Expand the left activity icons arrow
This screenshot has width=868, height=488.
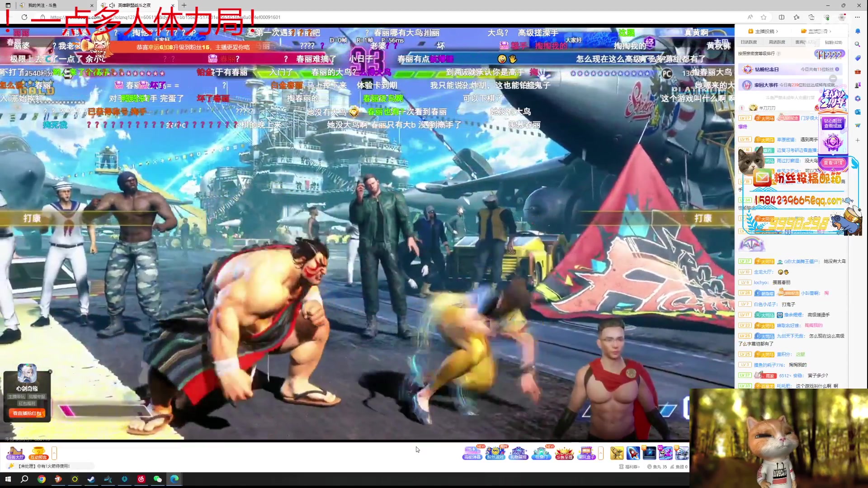click(54, 453)
